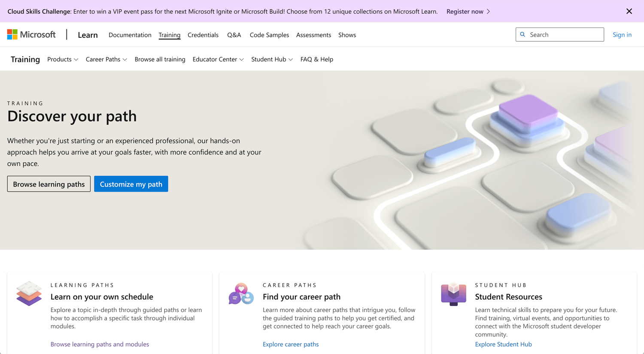Screen dimensions: 644x354
Task: Open FAQ & Help
Action: [x=317, y=59]
